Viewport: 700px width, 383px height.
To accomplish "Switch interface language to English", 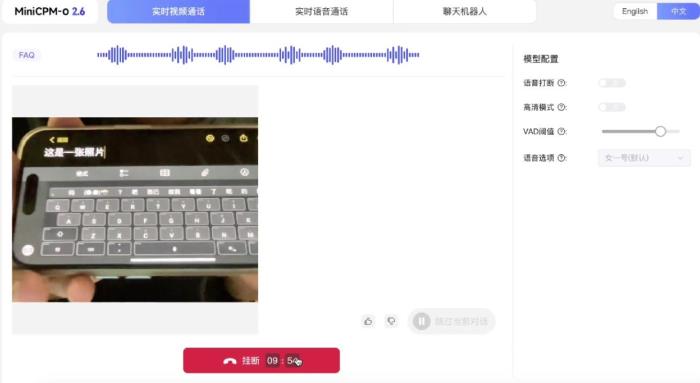I will coord(635,11).
